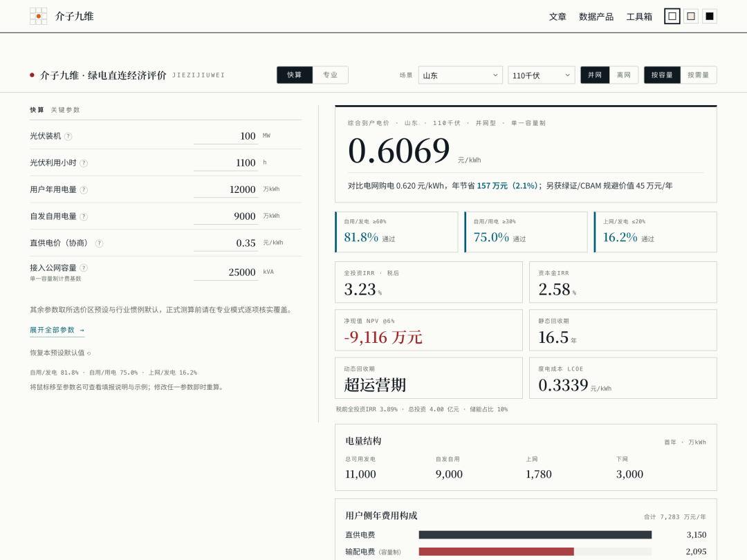Open 数据产品 in the top navigation
The image size is (747, 560).
tap(596, 17)
